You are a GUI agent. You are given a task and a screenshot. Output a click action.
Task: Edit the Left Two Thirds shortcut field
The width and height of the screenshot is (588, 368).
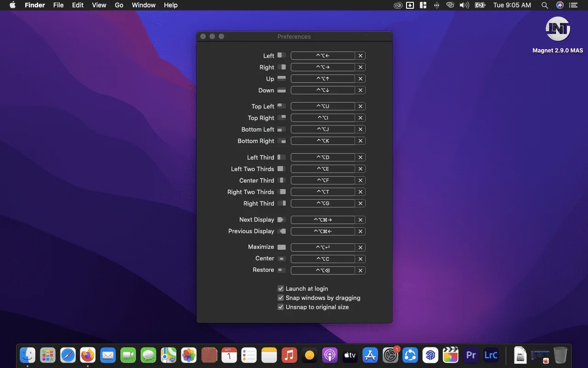click(x=323, y=169)
